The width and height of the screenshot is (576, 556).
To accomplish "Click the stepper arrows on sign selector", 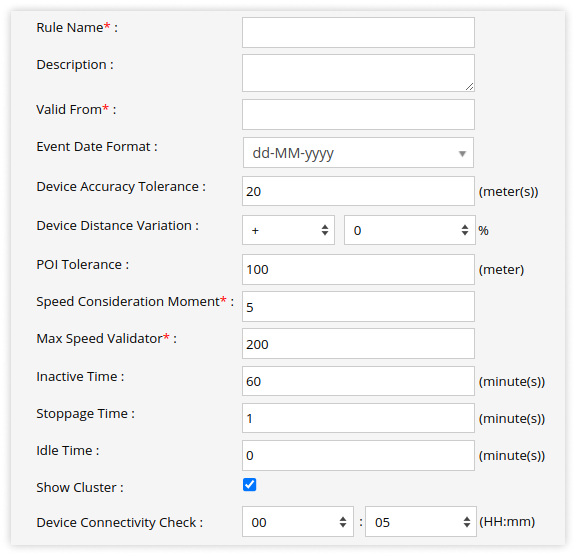I will pyautogui.click(x=325, y=230).
